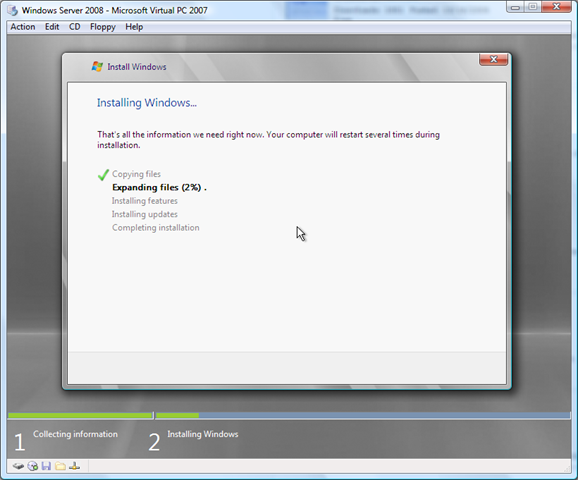Screen dimensions: 578x480
Task: Click the Installing Windows progress bar
Action: click(363, 415)
